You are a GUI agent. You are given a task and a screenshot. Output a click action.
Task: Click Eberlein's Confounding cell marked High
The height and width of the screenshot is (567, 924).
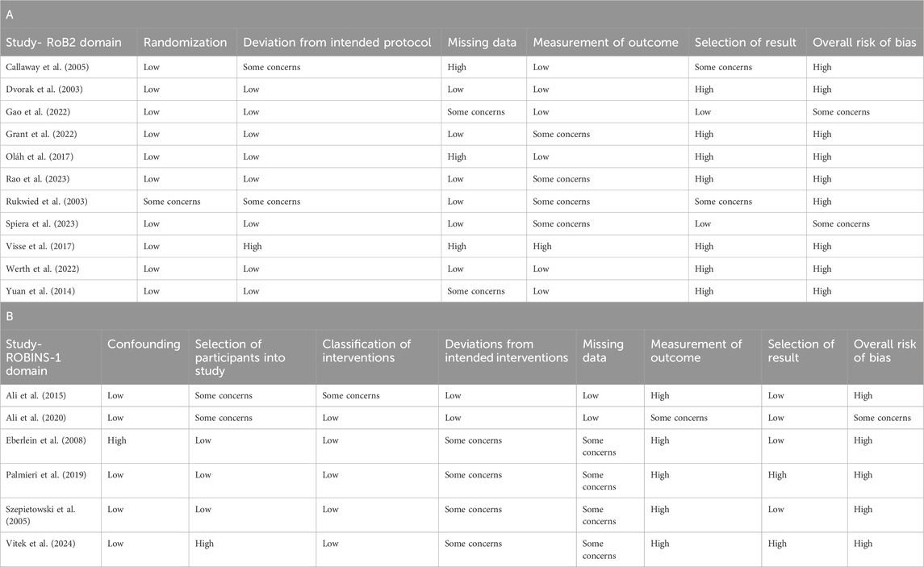pyautogui.click(x=118, y=440)
